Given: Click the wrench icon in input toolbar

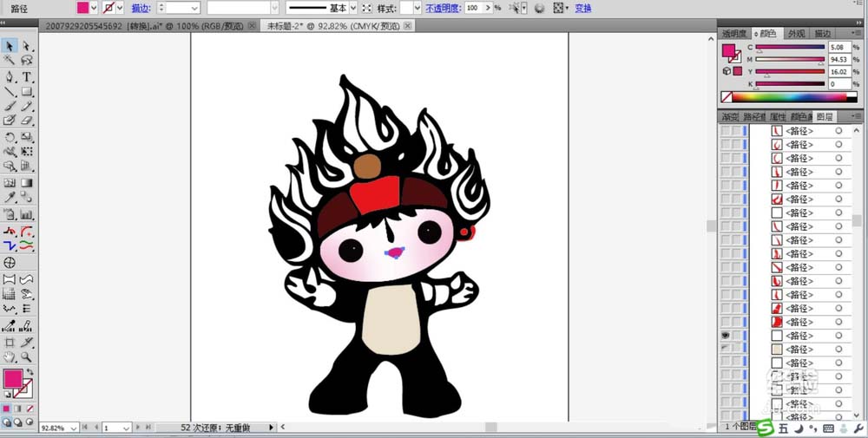Looking at the screenshot, I should pyautogui.click(x=859, y=428).
